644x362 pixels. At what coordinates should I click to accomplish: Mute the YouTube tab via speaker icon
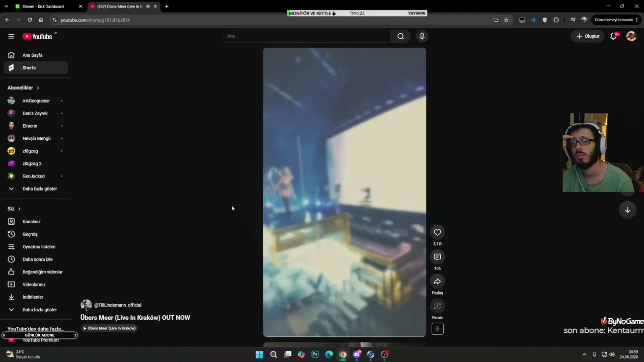coord(147,7)
